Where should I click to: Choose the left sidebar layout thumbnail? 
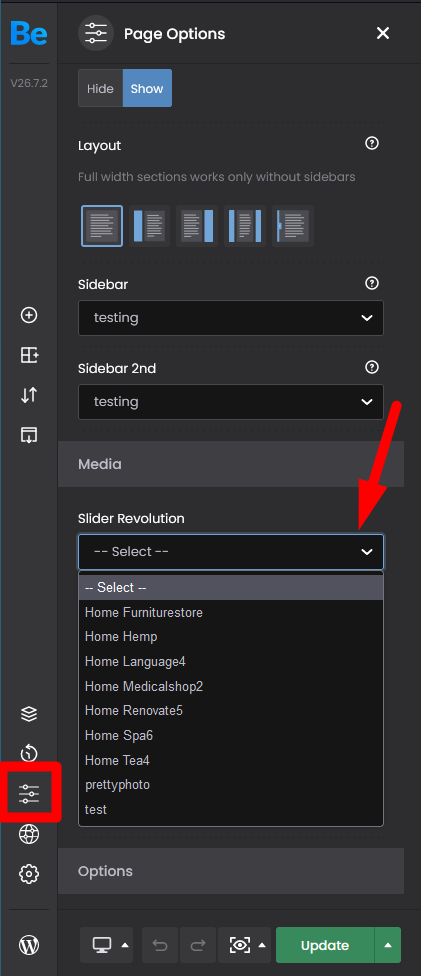(149, 226)
